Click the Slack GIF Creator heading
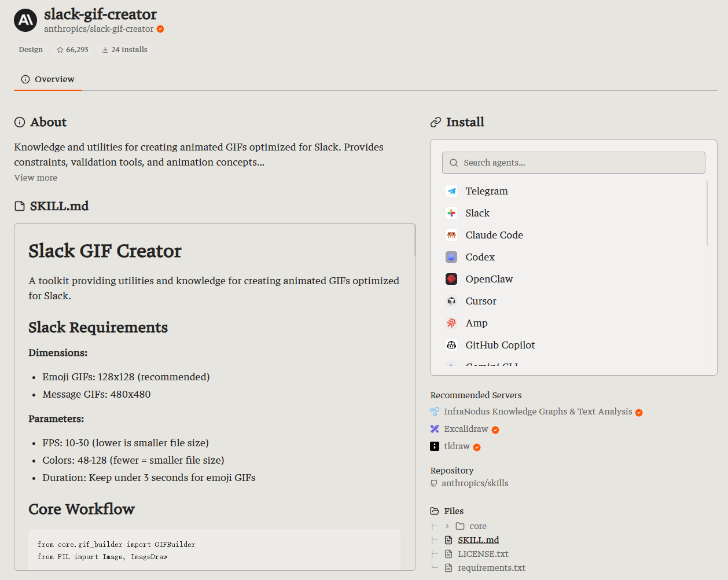The image size is (728, 580). coord(105,251)
